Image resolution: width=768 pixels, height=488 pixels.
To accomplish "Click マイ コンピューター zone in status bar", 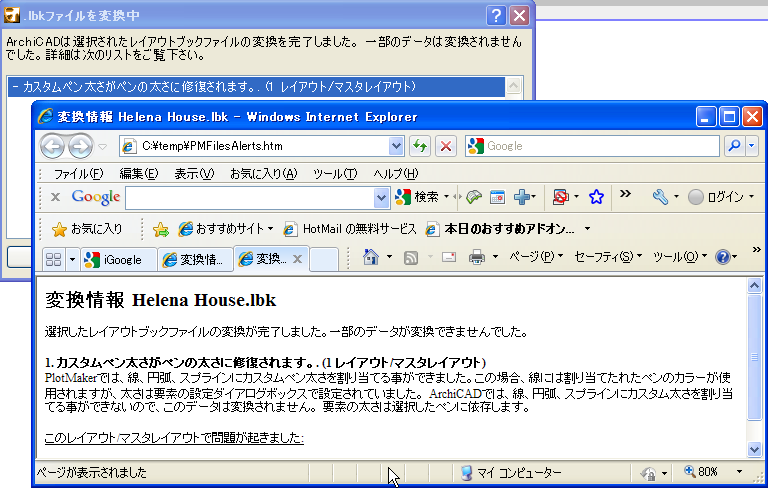I will click(x=511, y=473).
